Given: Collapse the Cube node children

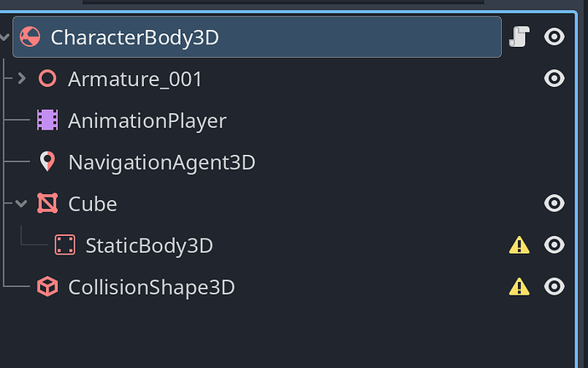Looking at the screenshot, I should click(21, 204).
